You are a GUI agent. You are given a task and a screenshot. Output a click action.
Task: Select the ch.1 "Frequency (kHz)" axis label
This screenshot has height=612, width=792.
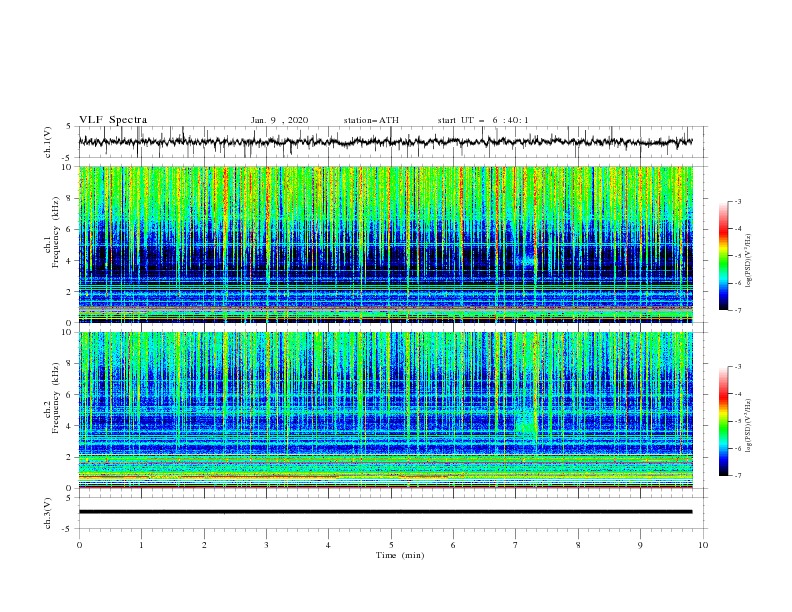pos(56,230)
